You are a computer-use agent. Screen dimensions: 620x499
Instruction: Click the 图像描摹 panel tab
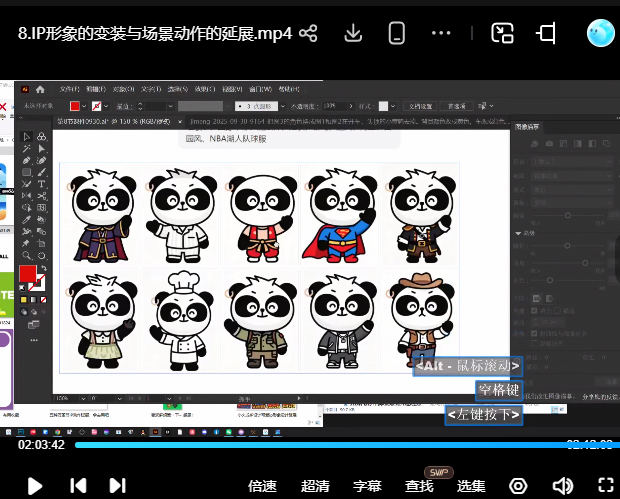pyautogui.click(x=527, y=127)
